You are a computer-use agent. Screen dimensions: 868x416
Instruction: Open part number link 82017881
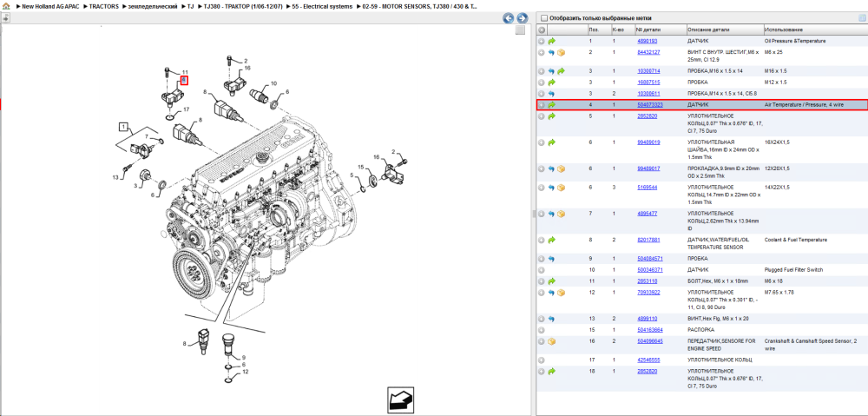click(x=648, y=241)
